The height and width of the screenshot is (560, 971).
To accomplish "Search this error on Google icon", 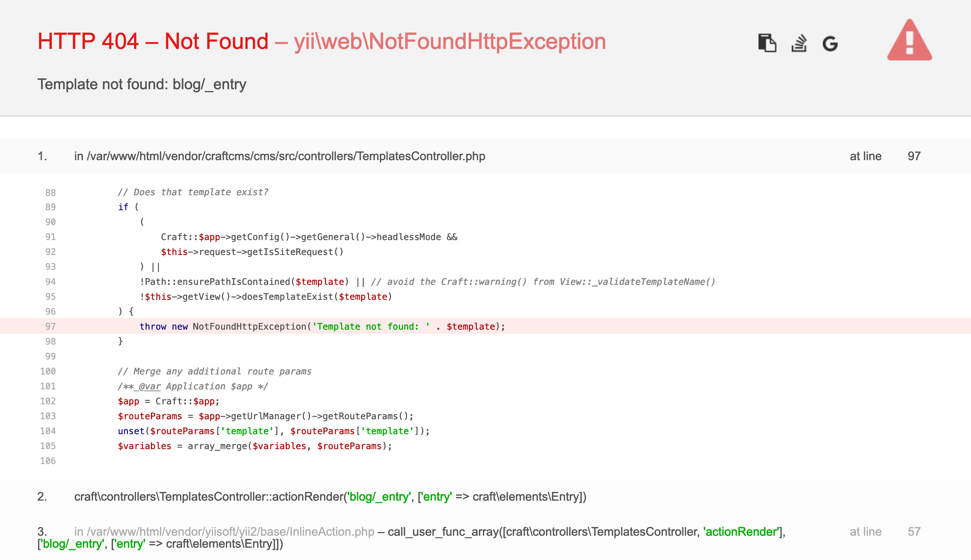I will pyautogui.click(x=830, y=43).
